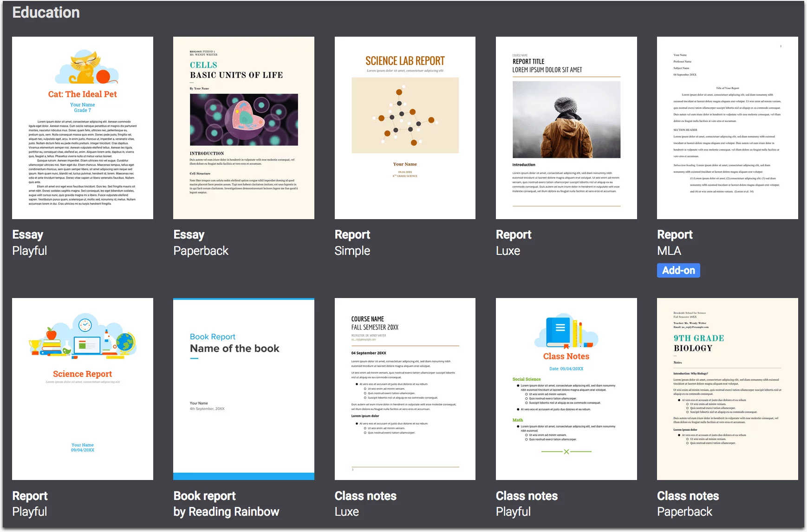This screenshot has height=532, width=807.
Task: Click 'Class notes' title above Luxe
Action: click(365, 496)
